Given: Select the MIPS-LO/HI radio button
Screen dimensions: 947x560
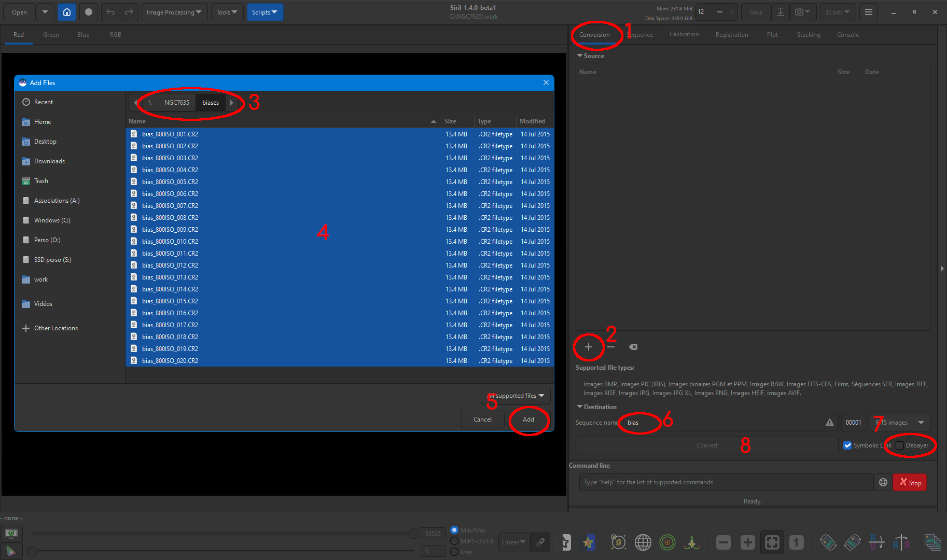Looking at the screenshot, I should coord(454,541).
